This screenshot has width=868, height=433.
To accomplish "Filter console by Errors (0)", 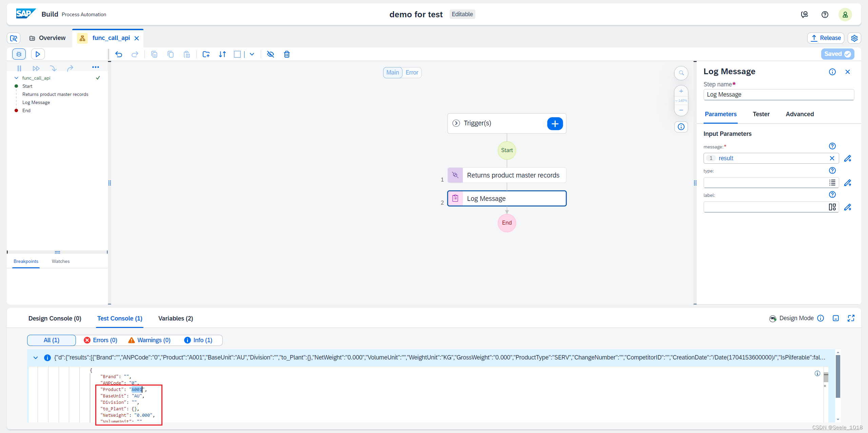I will coord(101,340).
